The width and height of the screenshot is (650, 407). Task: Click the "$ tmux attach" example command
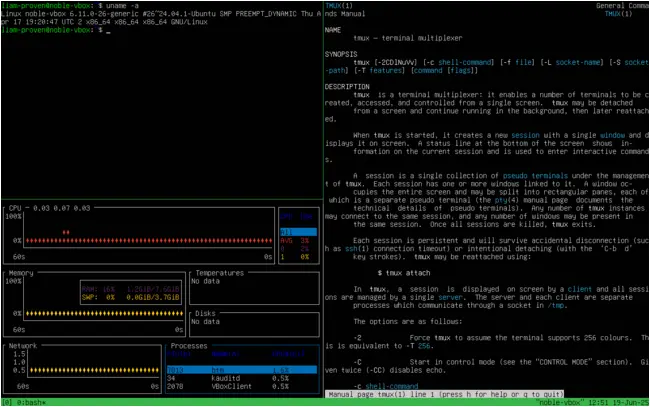pyautogui.click(x=404, y=273)
